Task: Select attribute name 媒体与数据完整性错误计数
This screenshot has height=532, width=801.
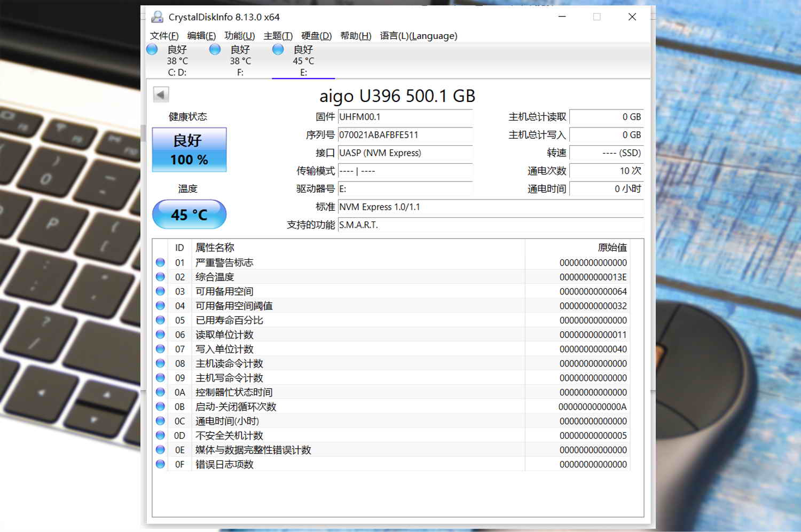Action: click(x=253, y=450)
